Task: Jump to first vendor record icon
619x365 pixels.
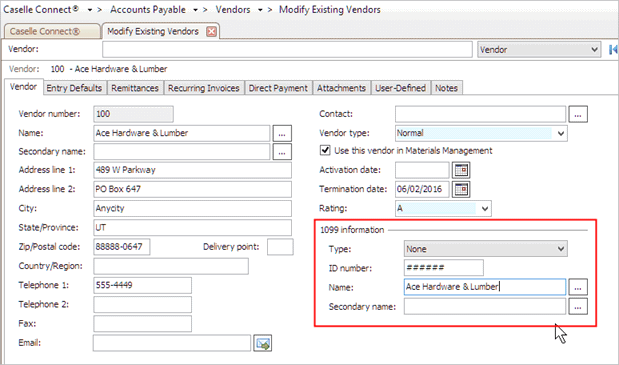Action: [x=613, y=50]
